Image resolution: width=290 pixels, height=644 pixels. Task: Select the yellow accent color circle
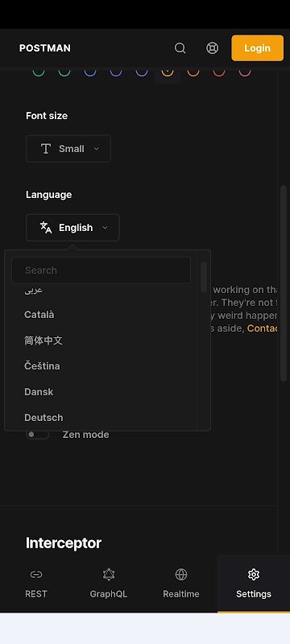pos(168,72)
